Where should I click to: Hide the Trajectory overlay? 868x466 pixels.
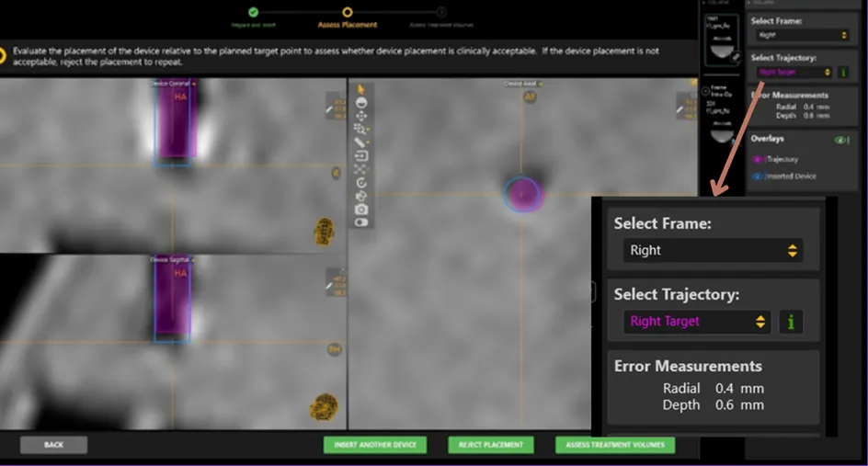click(x=759, y=159)
